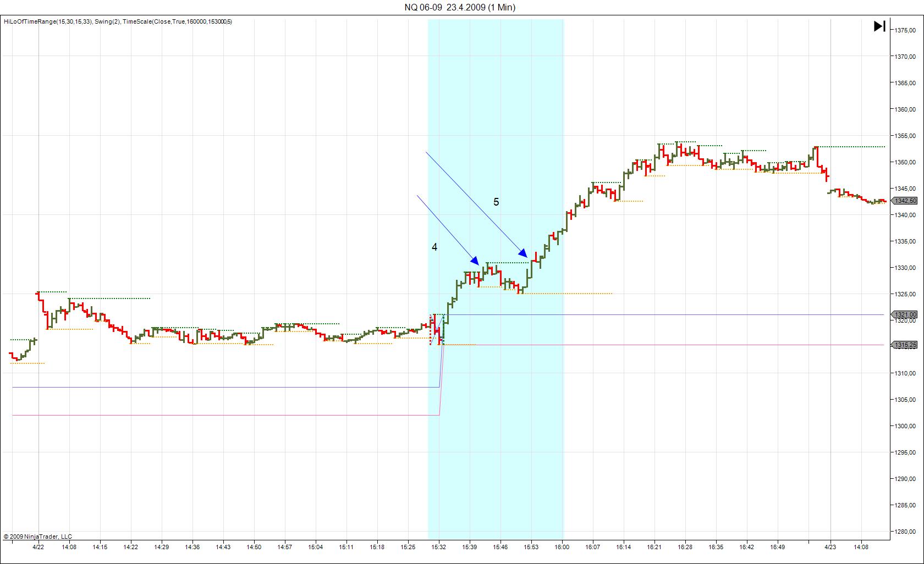Click the 1342,50 current price marker
Viewport: 924px width, 564px height.
click(x=905, y=201)
